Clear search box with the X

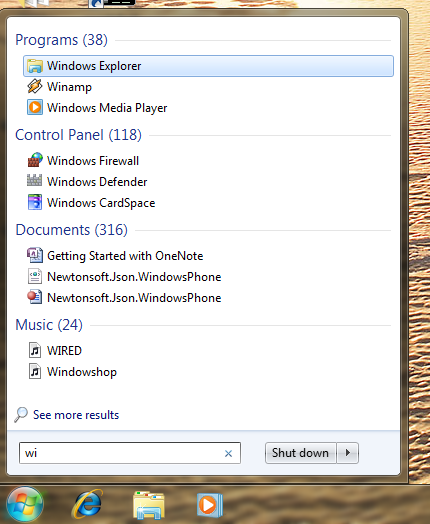229,453
